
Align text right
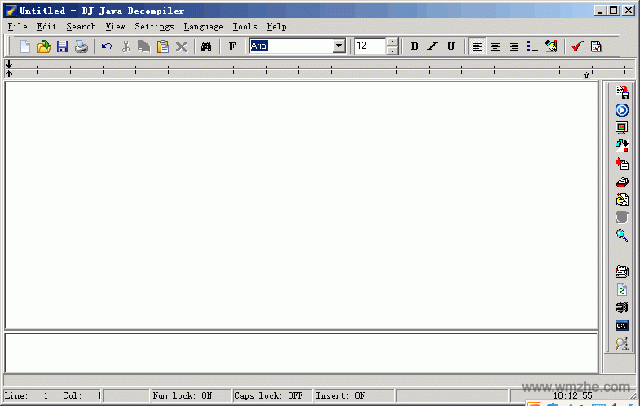click(x=513, y=47)
